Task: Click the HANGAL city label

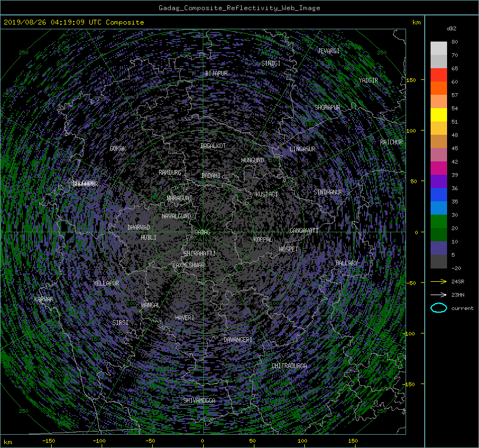Action: coord(150,305)
